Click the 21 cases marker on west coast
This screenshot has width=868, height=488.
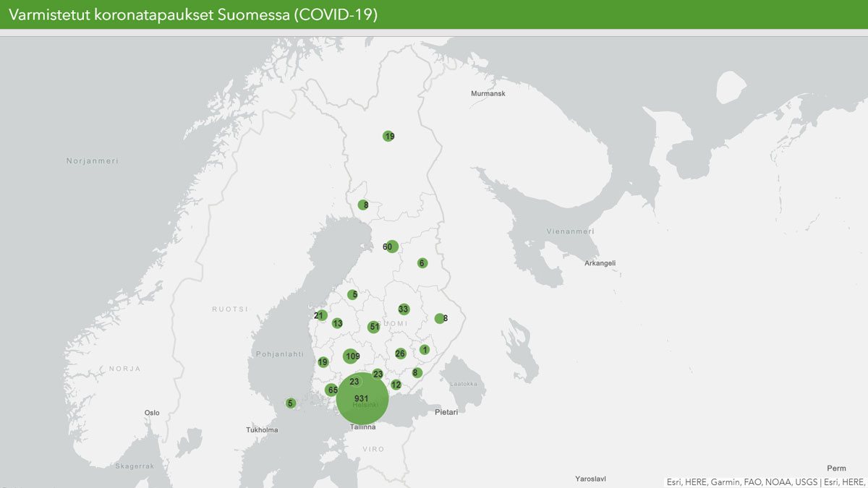tap(320, 316)
